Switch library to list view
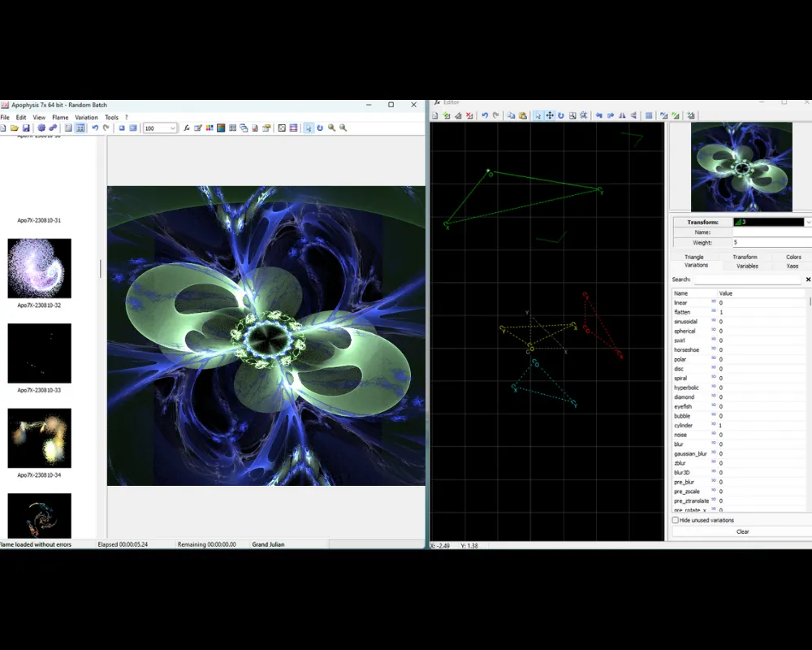The width and height of the screenshot is (812, 650). tap(68, 128)
